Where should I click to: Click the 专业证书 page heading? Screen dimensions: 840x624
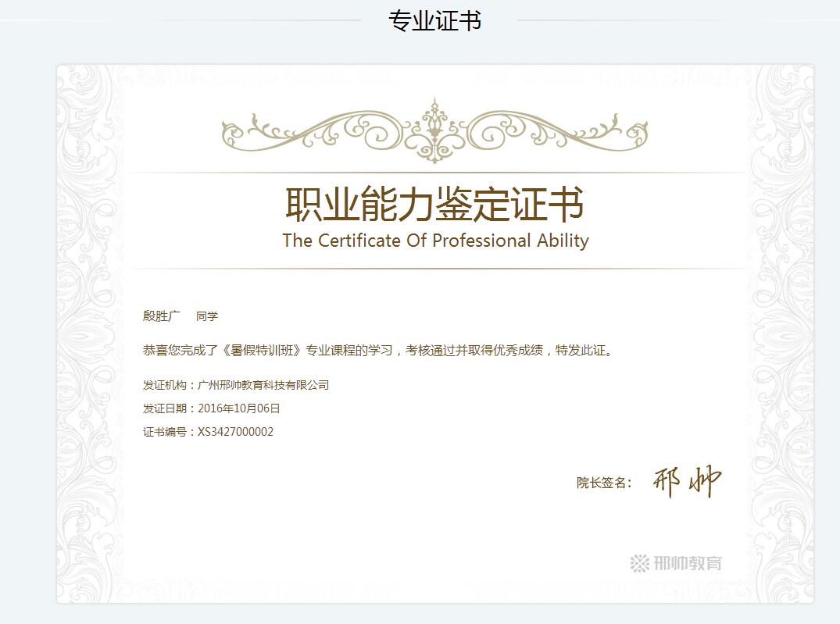point(434,21)
